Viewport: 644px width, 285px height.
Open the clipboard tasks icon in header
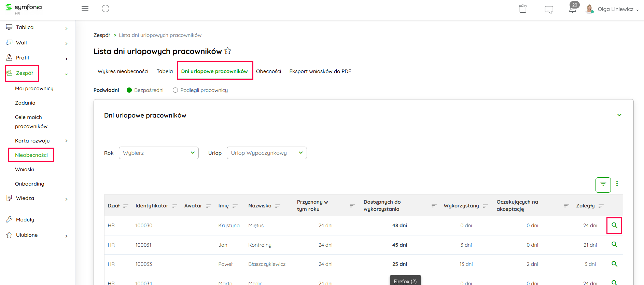click(523, 9)
